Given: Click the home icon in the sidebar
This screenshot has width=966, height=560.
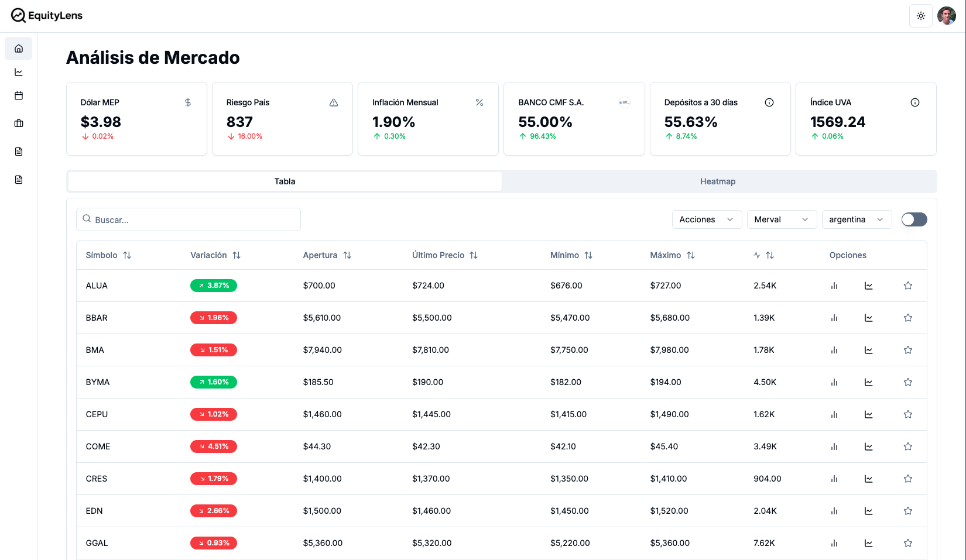Looking at the screenshot, I should click(x=19, y=49).
